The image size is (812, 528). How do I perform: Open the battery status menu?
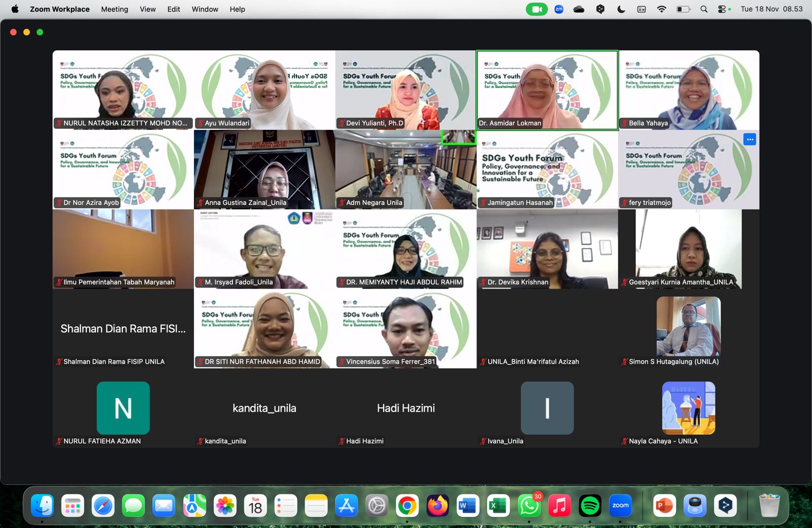(x=683, y=9)
